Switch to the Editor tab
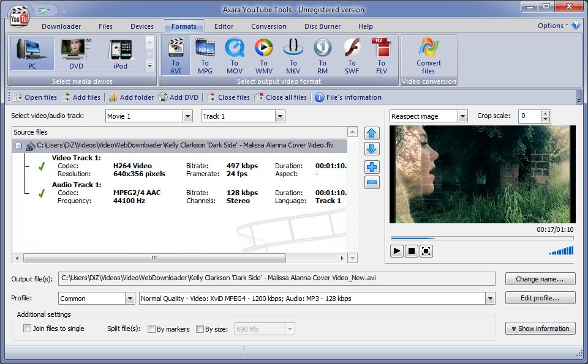The image size is (588, 364). (224, 26)
